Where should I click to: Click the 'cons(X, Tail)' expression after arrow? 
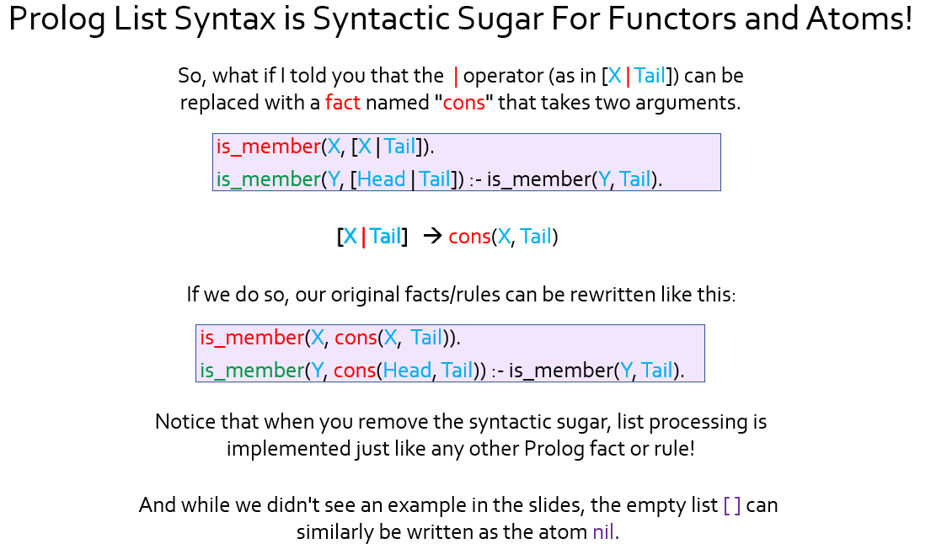[x=503, y=237]
